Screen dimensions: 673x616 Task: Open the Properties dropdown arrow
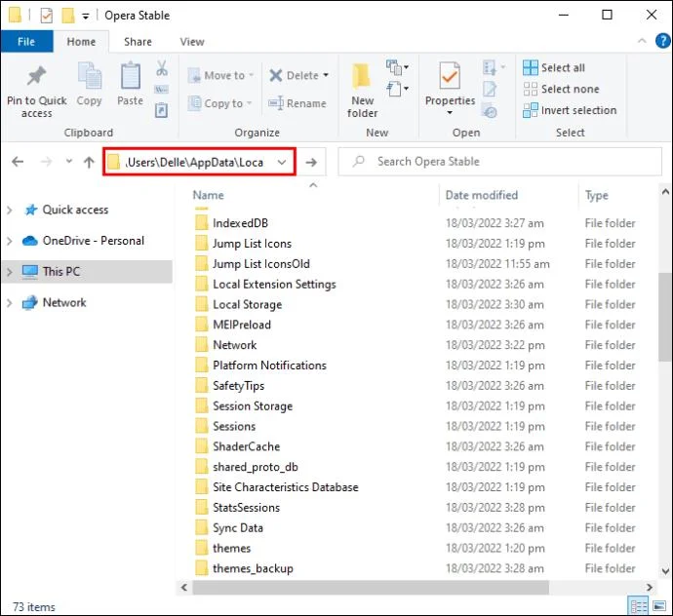[450, 113]
